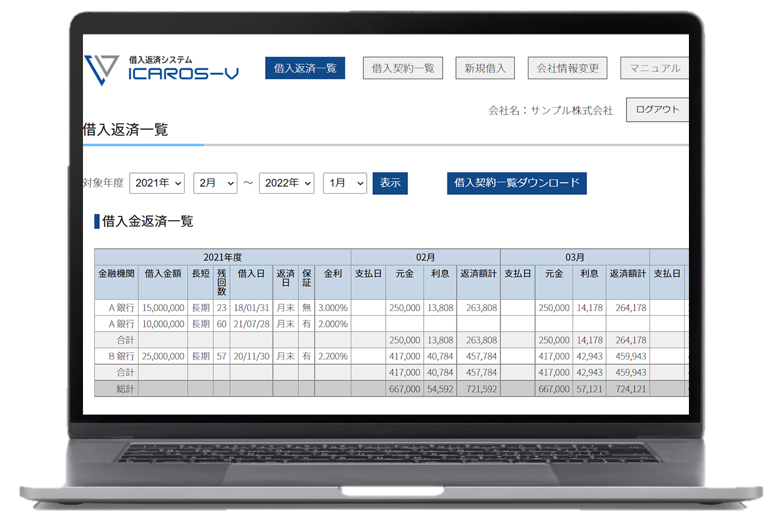Open the 新規借入 page

click(x=485, y=68)
